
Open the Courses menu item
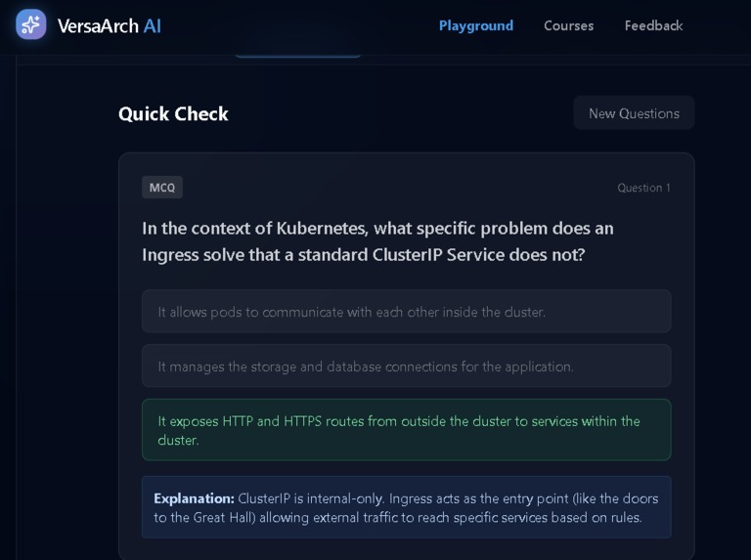click(x=568, y=25)
